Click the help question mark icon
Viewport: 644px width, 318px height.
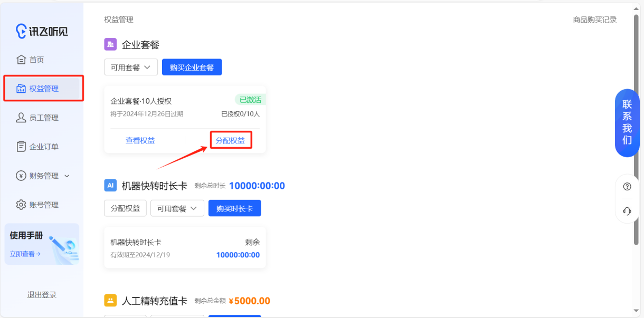pos(627,187)
